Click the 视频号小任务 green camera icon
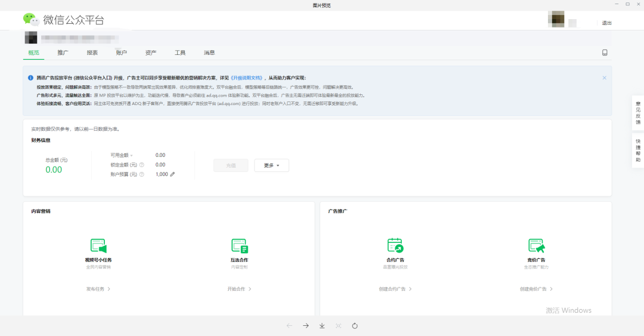 coord(98,245)
